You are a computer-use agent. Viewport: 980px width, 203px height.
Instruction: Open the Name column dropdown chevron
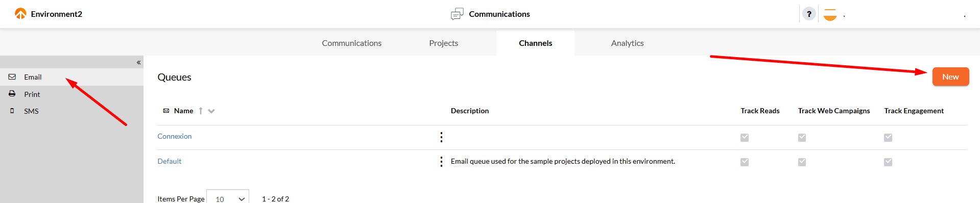211,111
